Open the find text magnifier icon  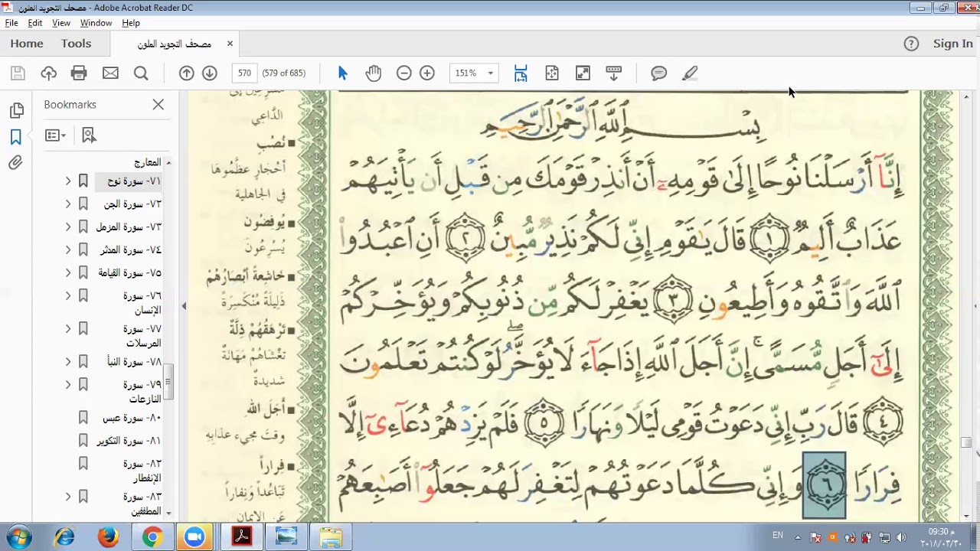(141, 73)
